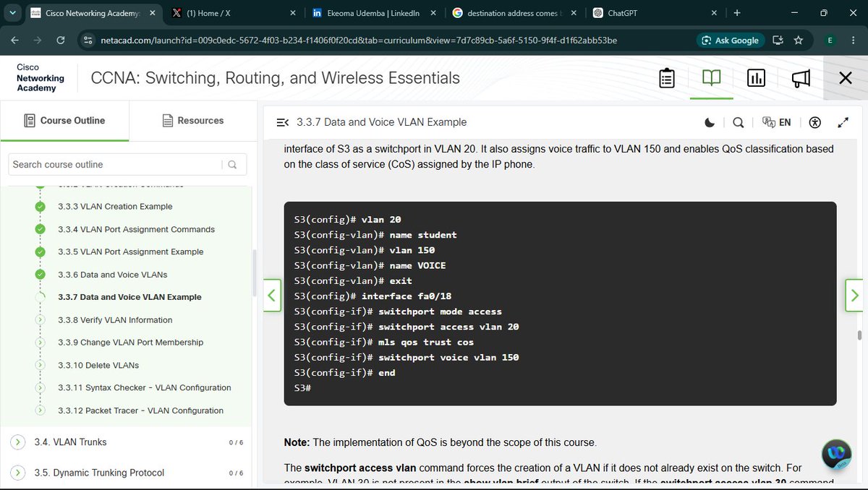The width and height of the screenshot is (868, 490).
Task: Close the ChatGPT browser tab
Action: (714, 13)
